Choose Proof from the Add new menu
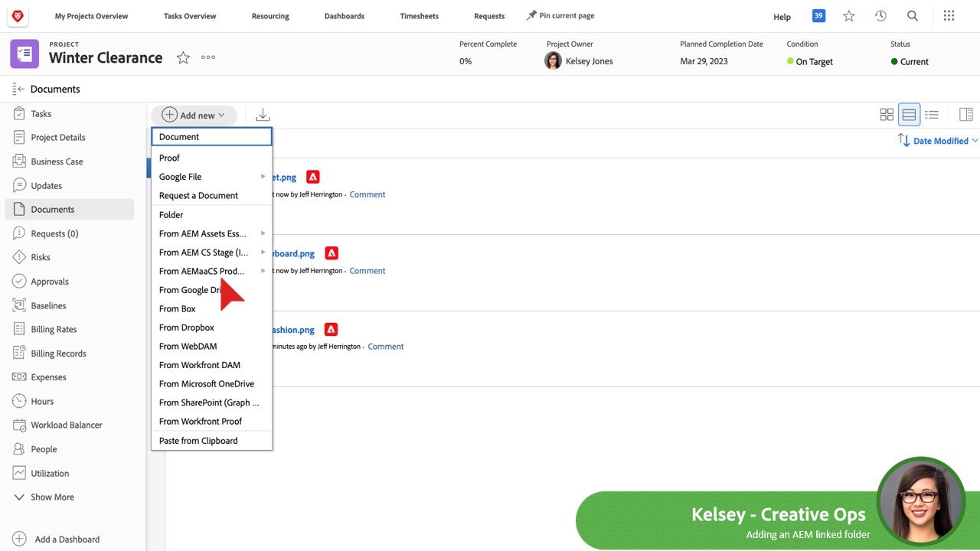 click(x=211, y=158)
